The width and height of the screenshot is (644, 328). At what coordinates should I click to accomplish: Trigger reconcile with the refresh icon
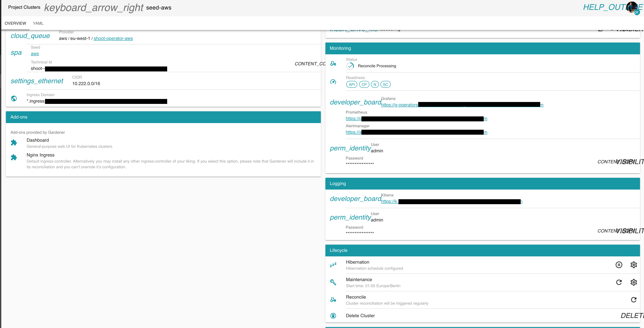click(x=634, y=300)
